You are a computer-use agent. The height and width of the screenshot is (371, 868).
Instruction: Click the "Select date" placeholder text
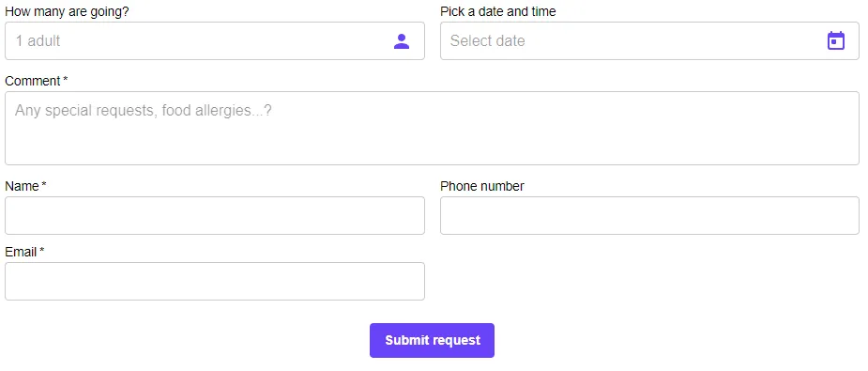(487, 41)
